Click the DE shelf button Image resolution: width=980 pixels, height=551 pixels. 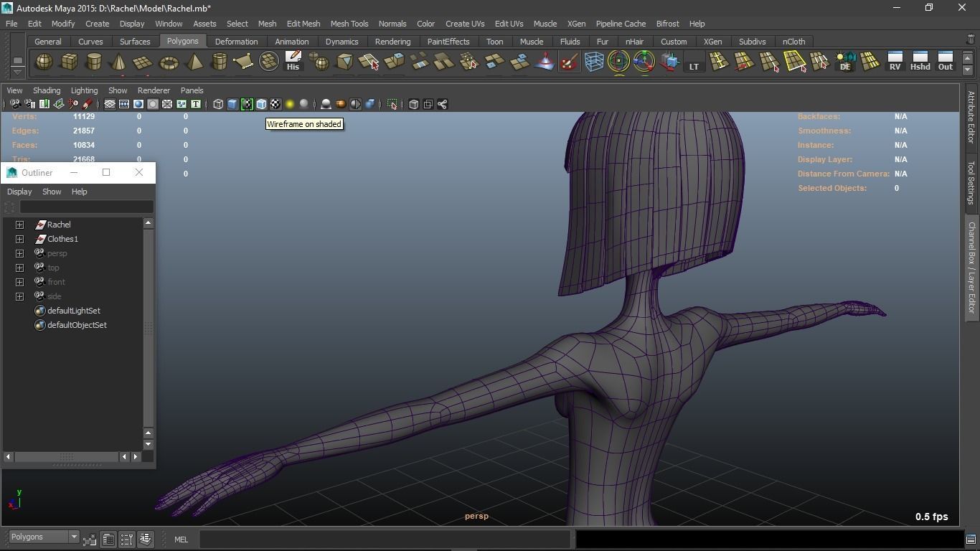(x=845, y=62)
